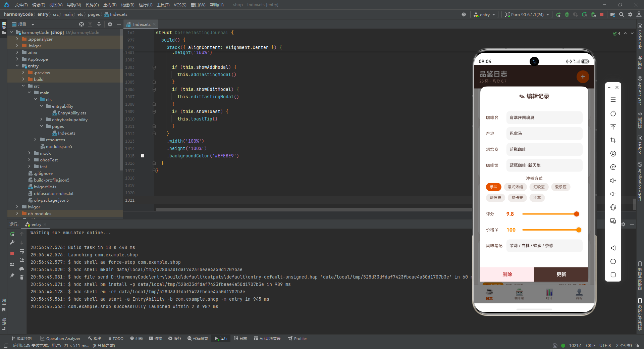
Task: Select 冷萃 brewing method chip
Action: [537, 198]
